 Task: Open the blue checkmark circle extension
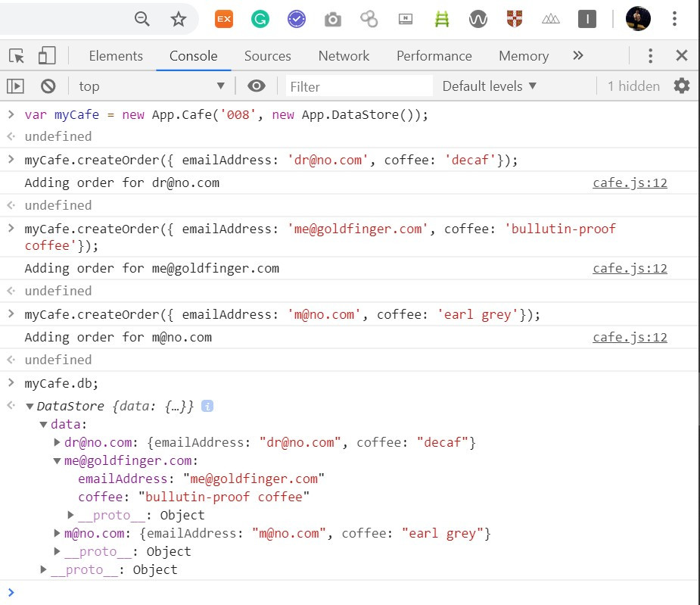[297, 19]
